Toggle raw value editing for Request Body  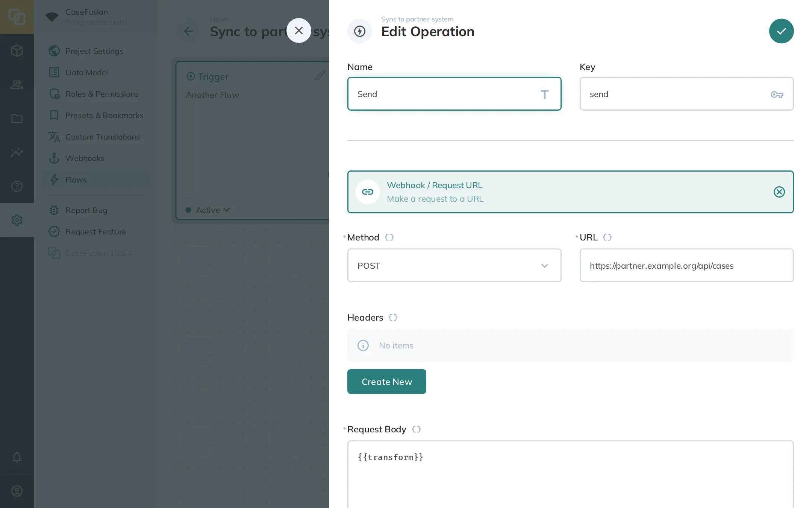pos(416,429)
